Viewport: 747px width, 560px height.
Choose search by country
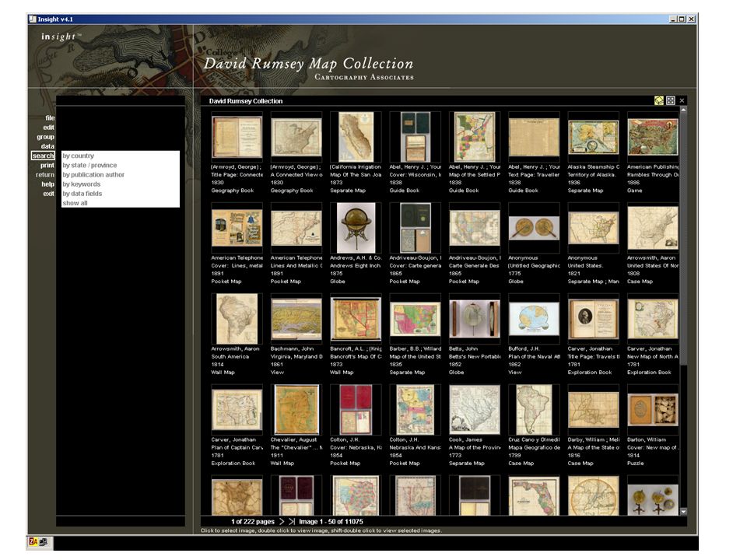[x=121, y=156]
